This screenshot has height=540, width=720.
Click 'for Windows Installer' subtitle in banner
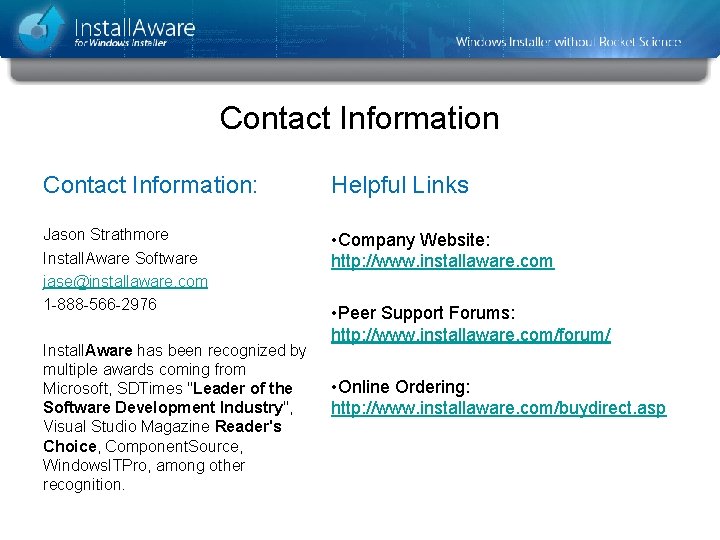120,43
